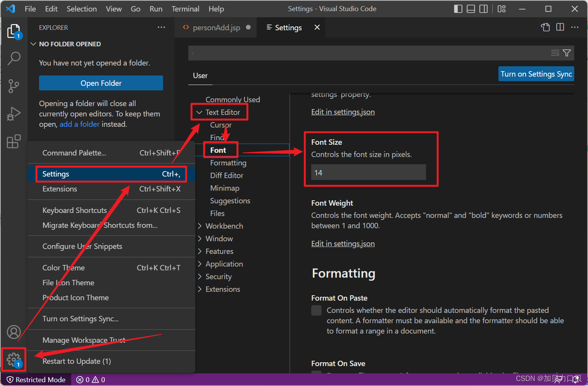Screen dimensions: 588x386
Task: Open the Search view icon
Action: (14, 58)
